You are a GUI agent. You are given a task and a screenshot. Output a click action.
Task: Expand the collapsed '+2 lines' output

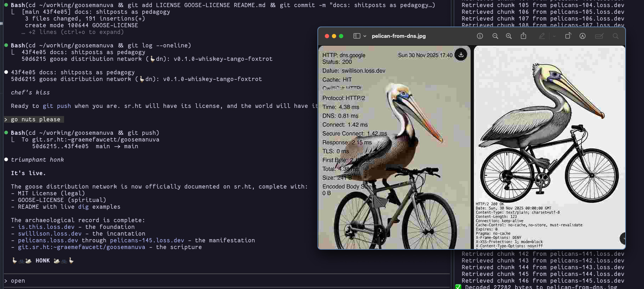coord(73,32)
